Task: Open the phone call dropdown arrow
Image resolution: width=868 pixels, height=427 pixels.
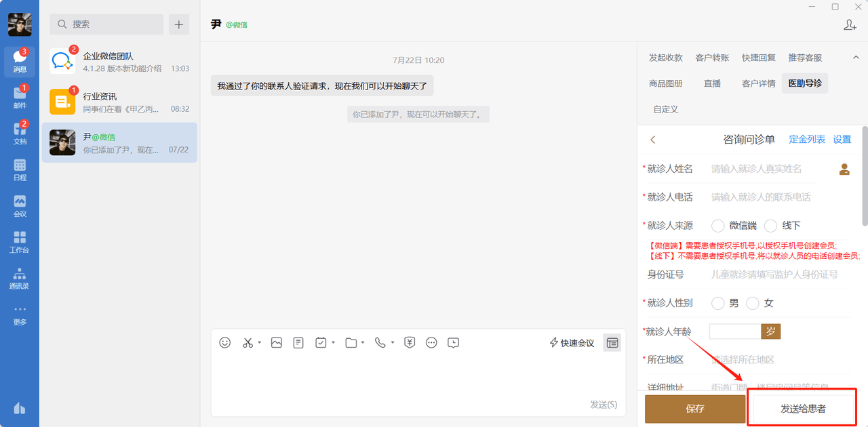Action: tap(393, 344)
